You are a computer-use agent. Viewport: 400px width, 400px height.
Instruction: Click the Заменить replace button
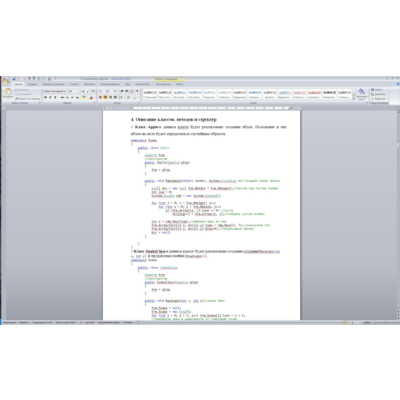[379, 94]
